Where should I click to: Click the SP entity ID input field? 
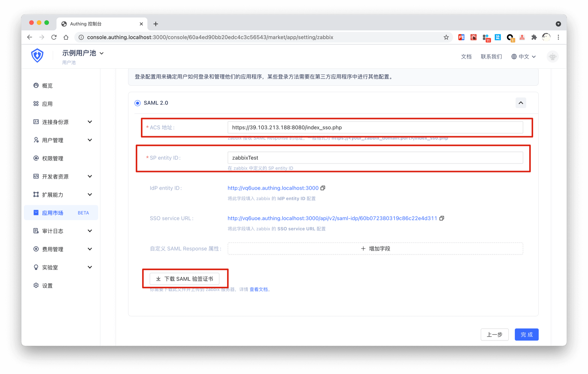tap(375, 158)
